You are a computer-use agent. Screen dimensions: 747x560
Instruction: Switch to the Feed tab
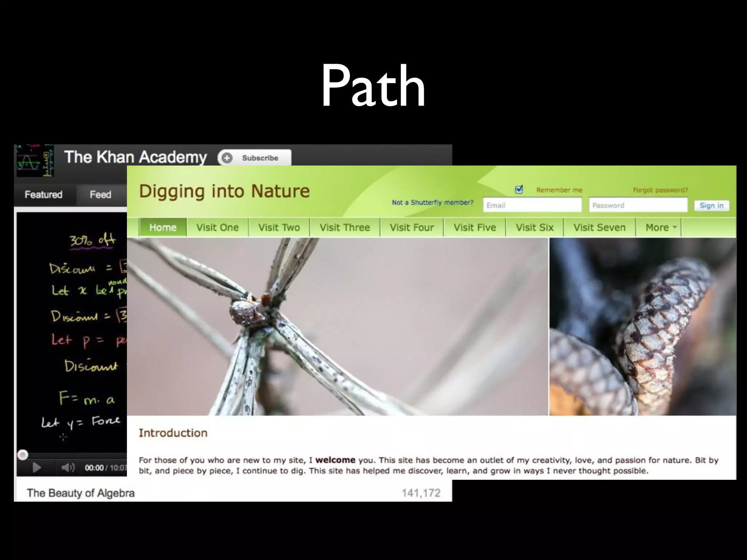[100, 195]
